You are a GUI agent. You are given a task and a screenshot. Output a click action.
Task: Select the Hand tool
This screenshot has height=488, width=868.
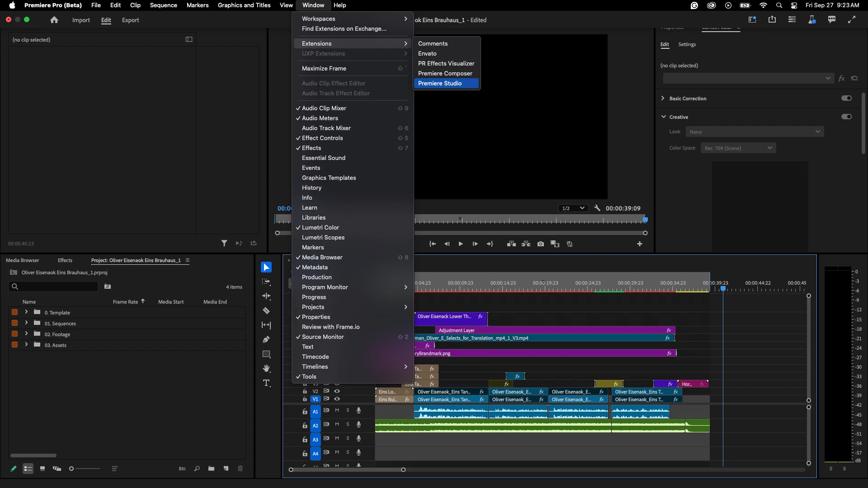[266, 369]
